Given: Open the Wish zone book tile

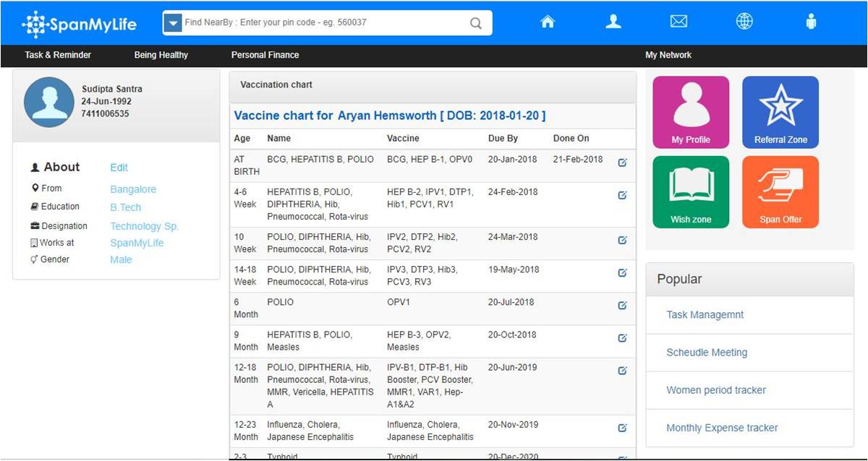Looking at the screenshot, I should click(691, 192).
